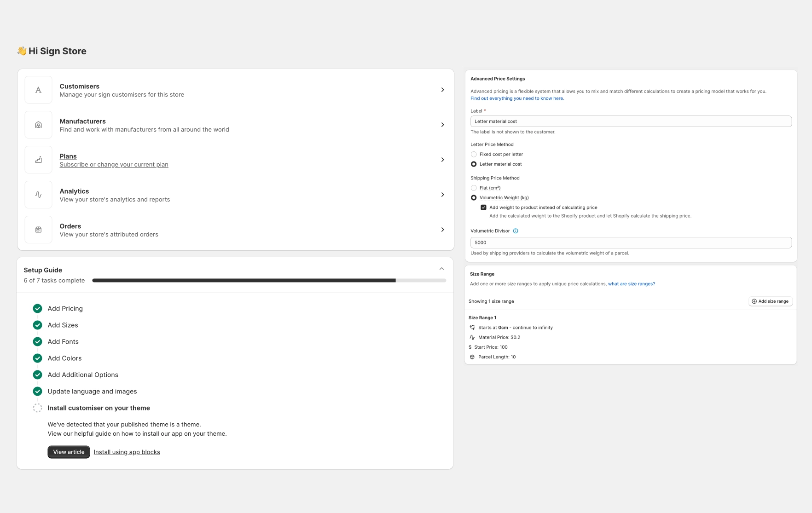Image resolution: width=812 pixels, height=513 pixels.
Task: Enable Fixed cost per letter pricing
Action: (474, 154)
